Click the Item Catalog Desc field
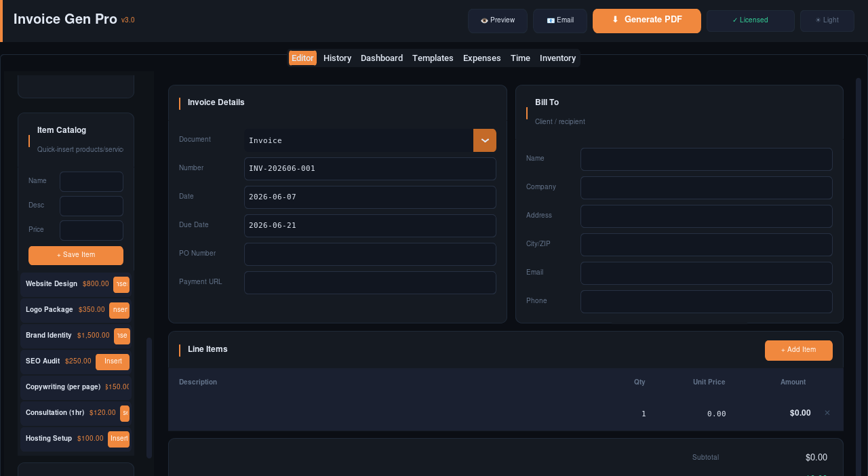 [92, 206]
